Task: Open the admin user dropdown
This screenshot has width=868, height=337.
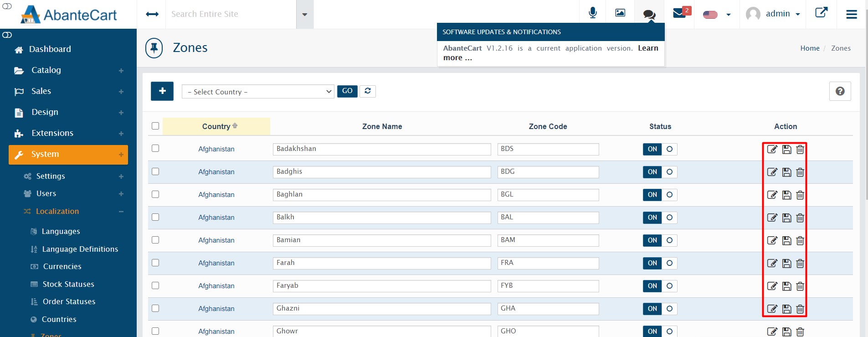Action: tap(773, 14)
